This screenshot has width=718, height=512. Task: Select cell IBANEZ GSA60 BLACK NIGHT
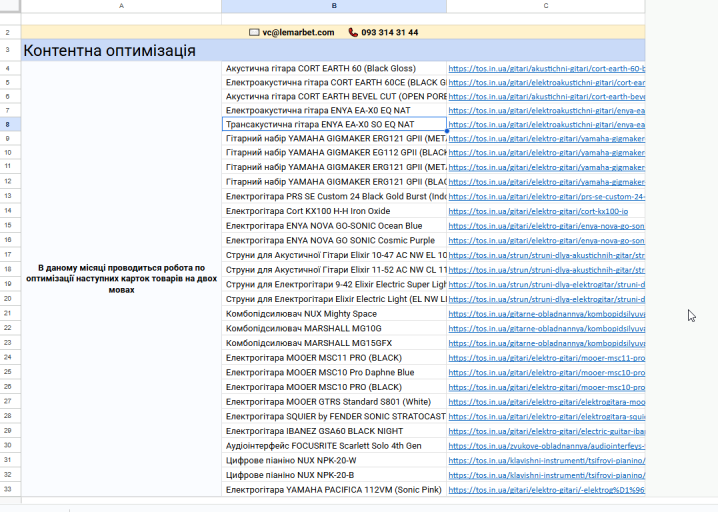[x=334, y=431]
